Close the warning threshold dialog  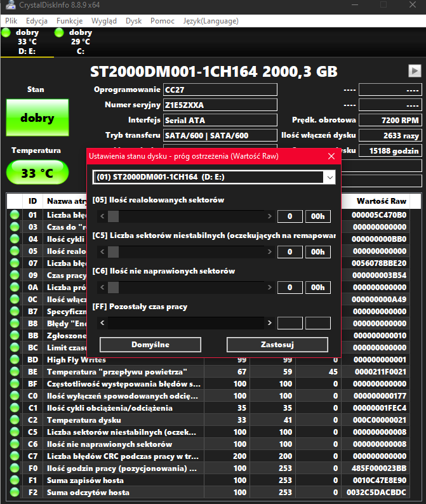pyautogui.click(x=331, y=156)
